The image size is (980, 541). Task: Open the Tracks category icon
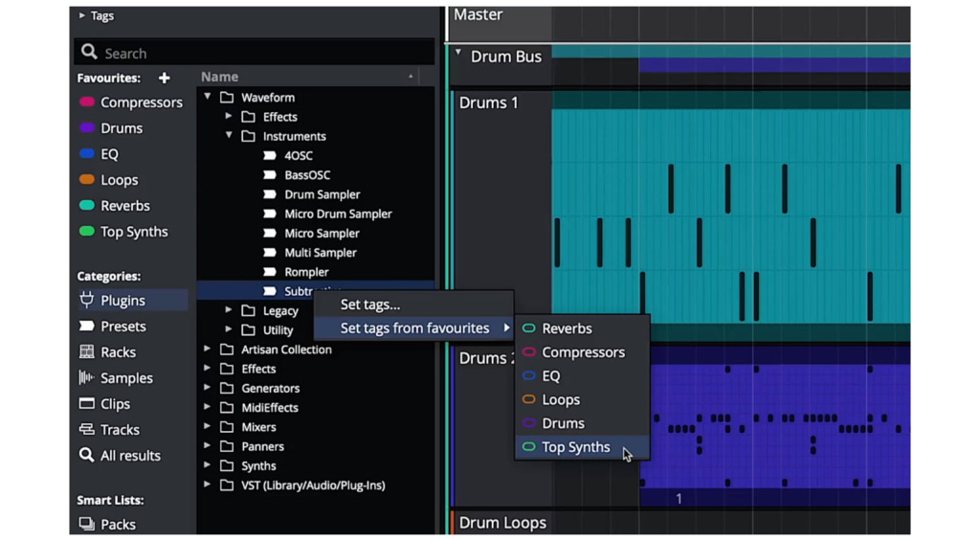point(87,429)
